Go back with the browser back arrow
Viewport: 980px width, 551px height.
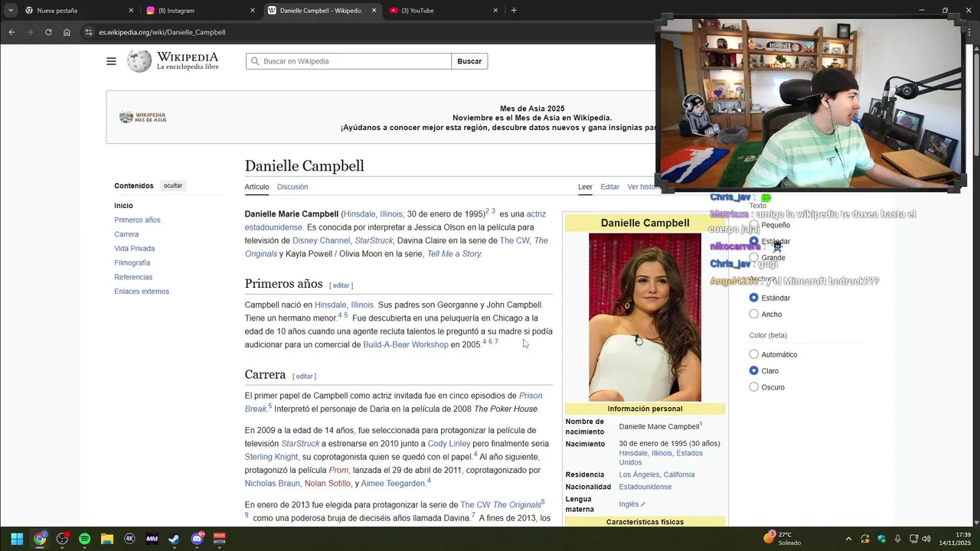tap(11, 32)
